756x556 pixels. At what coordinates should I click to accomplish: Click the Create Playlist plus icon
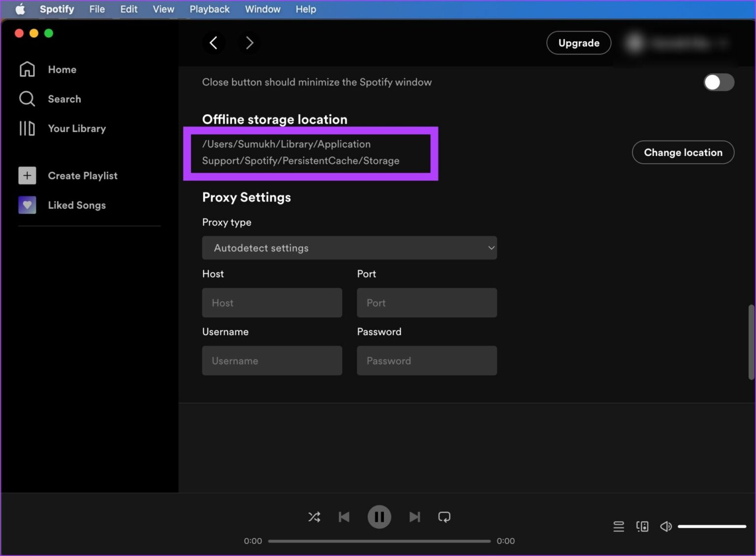pos(27,176)
